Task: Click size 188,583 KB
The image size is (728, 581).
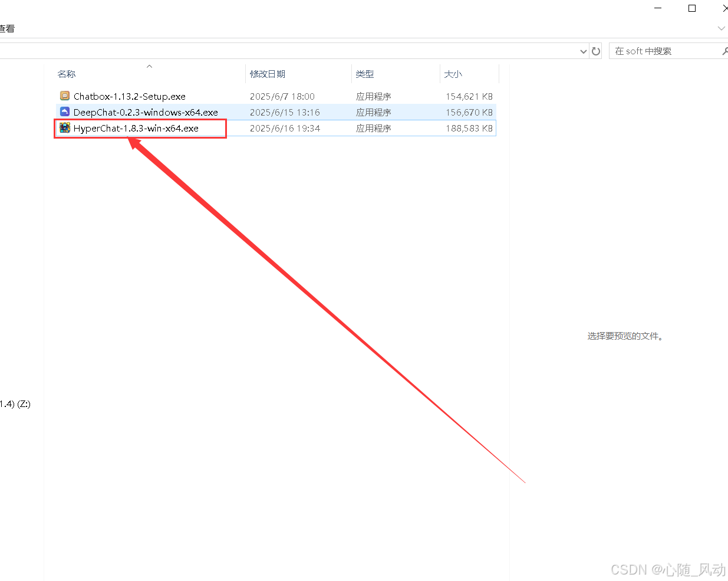Action: pyautogui.click(x=469, y=128)
